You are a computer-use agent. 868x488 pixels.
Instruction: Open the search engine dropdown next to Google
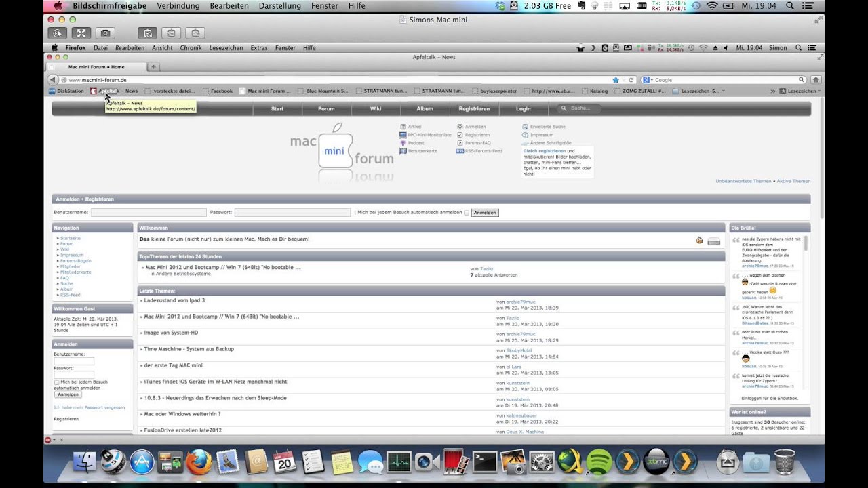(x=648, y=80)
